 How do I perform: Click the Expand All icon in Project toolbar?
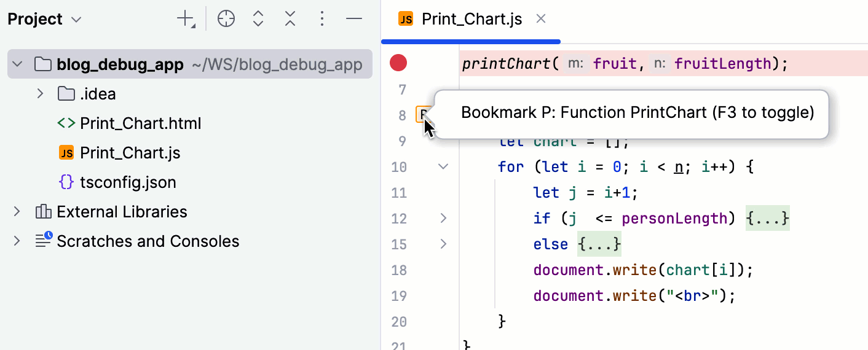pyautogui.click(x=258, y=19)
